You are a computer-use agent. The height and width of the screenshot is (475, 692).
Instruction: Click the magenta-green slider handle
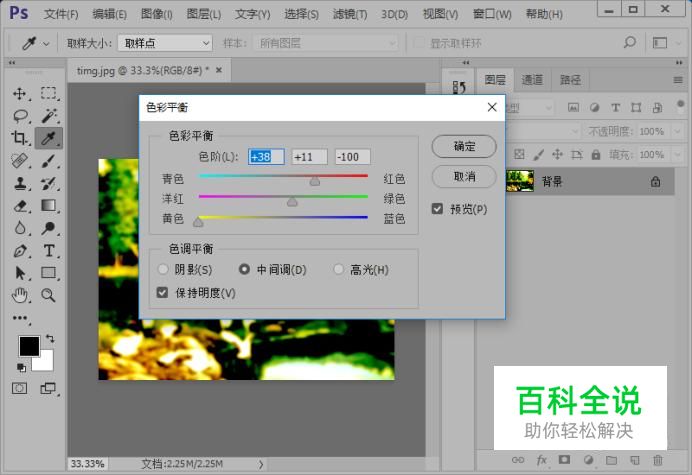click(292, 202)
